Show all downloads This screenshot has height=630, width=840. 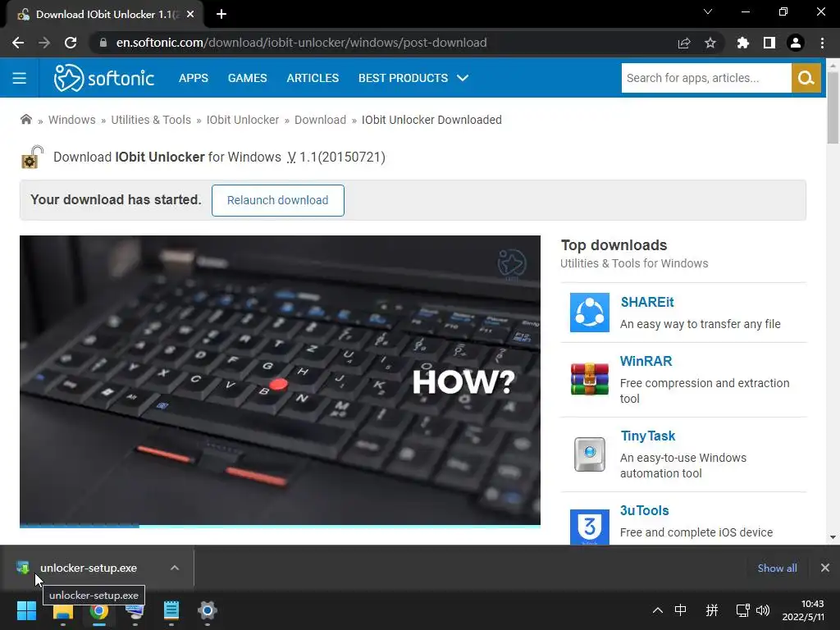coord(778,568)
